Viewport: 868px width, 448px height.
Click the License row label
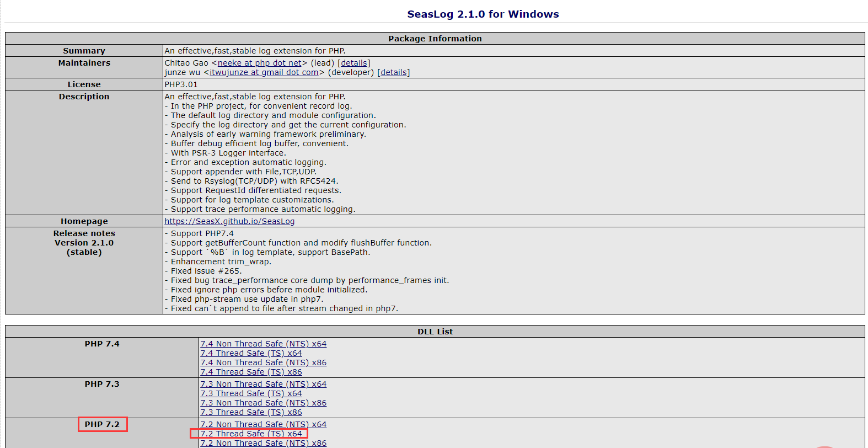click(84, 84)
